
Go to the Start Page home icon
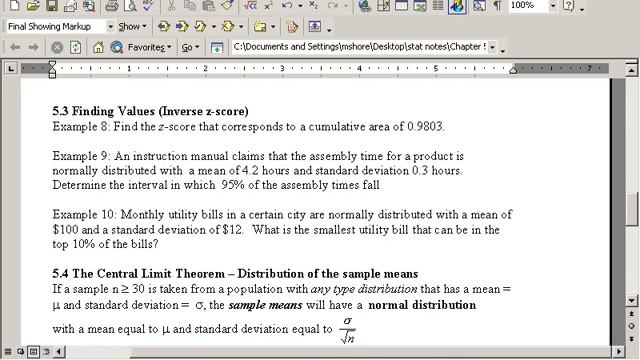coord(98,48)
